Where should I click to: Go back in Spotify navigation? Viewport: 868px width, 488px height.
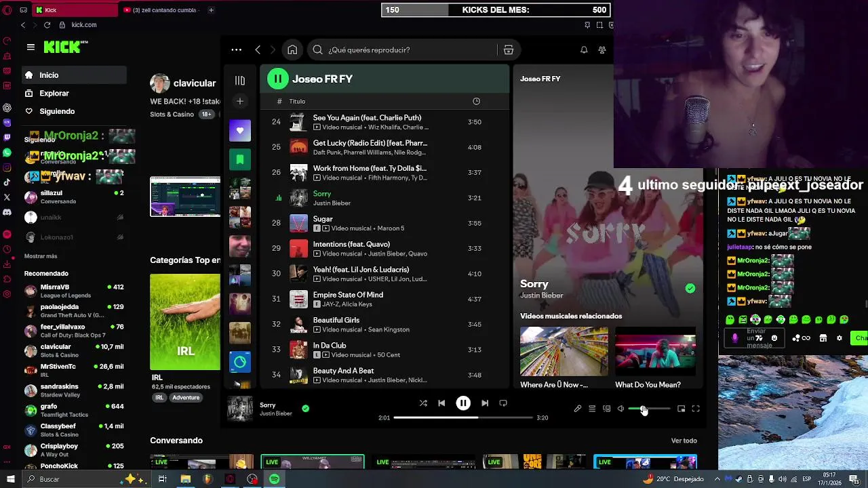tap(258, 49)
